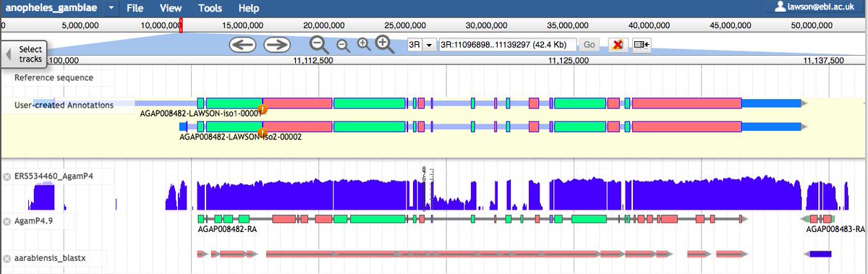Open the Tools menu
The height and width of the screenshot is (274, 868).
[210, 9]
